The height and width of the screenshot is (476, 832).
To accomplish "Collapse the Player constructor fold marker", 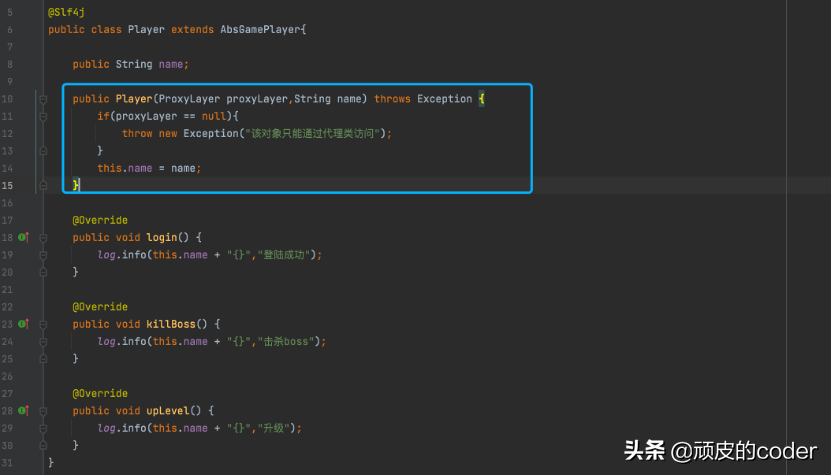I will pyautogui.click(x=43, y=99).
